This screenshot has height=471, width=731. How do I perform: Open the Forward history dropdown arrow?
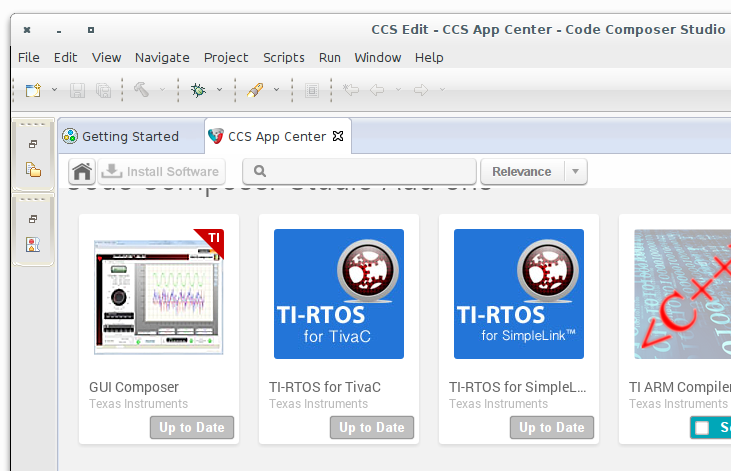coord(442,90)
